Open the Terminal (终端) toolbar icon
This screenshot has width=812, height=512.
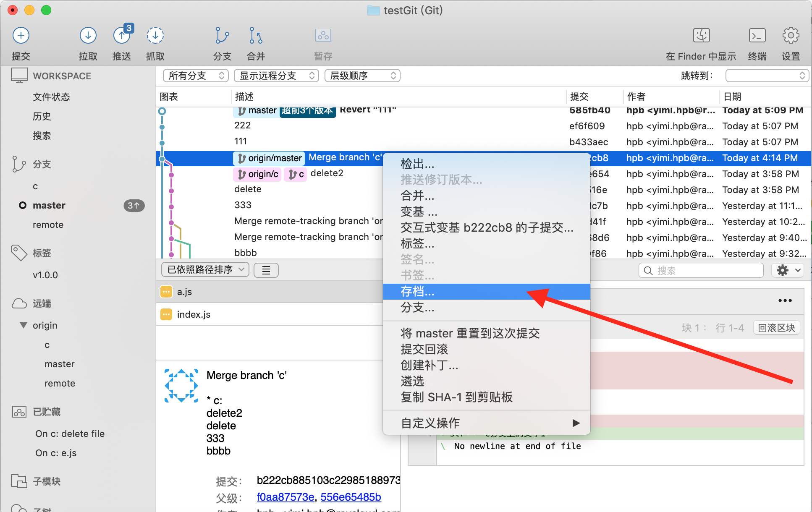[x=757, y=36]
